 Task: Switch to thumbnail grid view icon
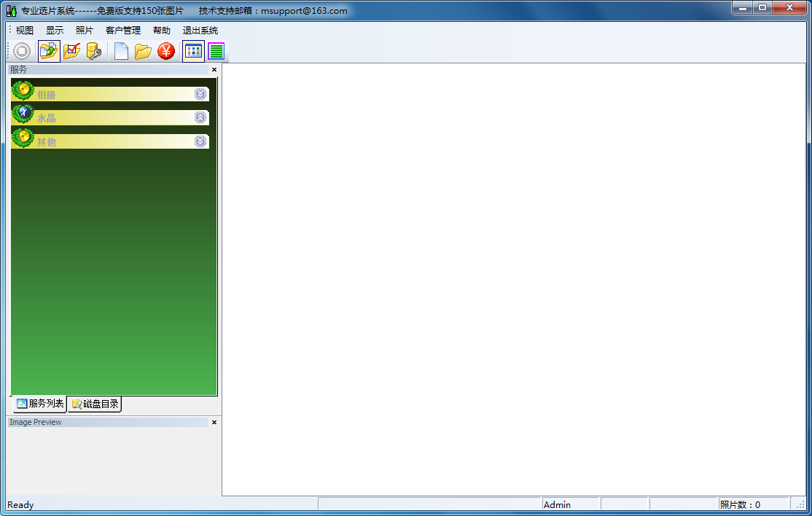coord(193,51)
